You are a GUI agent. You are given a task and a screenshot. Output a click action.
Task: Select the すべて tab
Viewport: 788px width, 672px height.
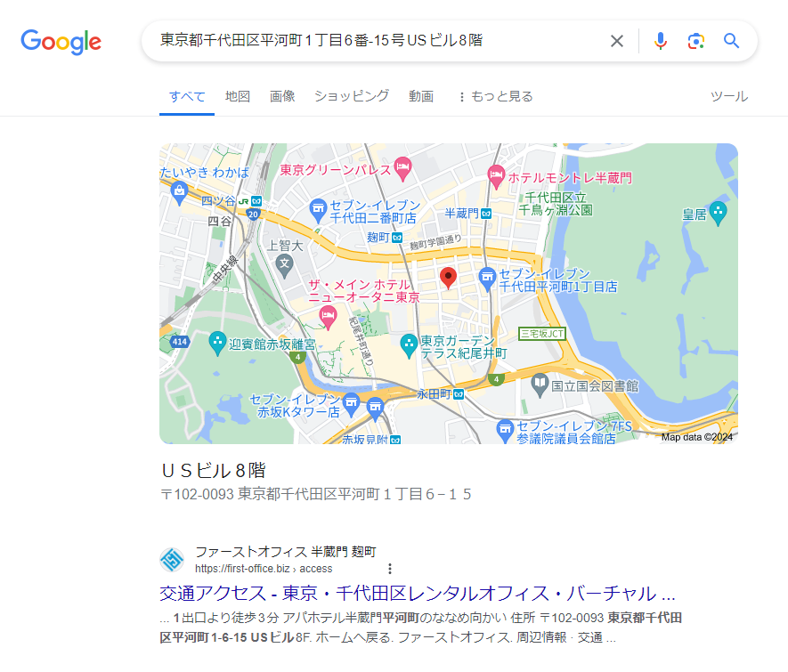tap(187, 96)
